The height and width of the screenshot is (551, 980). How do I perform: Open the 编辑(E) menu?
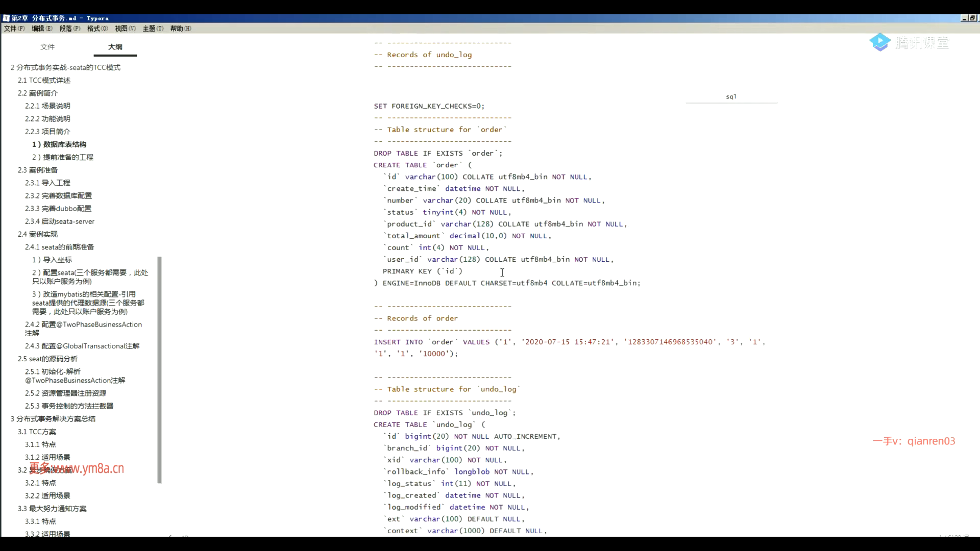42,29
